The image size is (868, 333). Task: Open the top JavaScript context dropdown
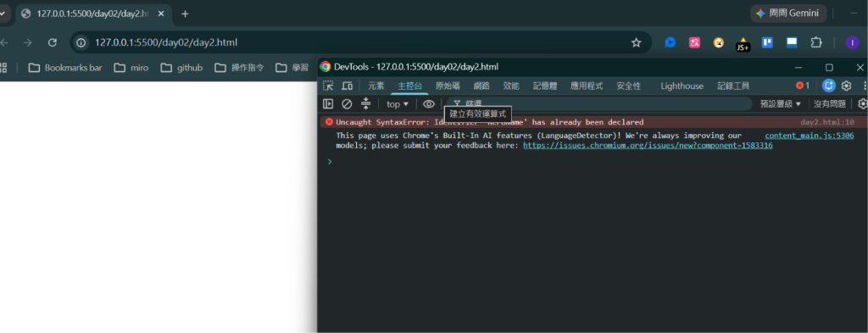(398, 104)
